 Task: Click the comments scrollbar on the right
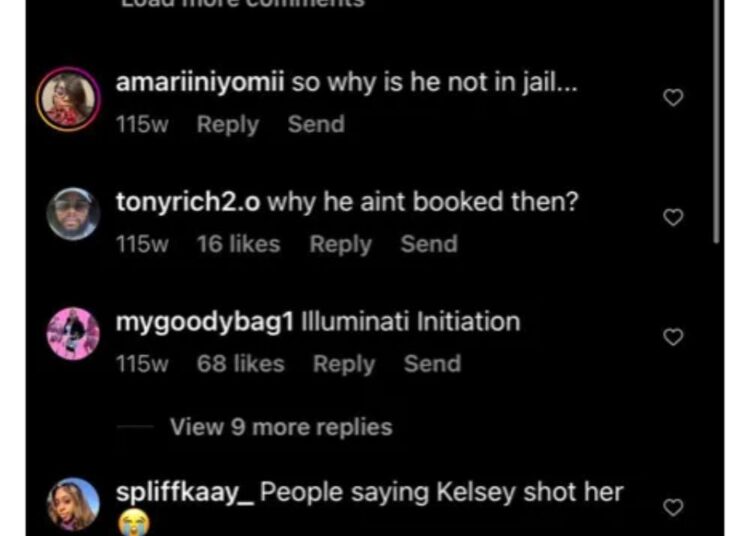[x=716, y=122]
